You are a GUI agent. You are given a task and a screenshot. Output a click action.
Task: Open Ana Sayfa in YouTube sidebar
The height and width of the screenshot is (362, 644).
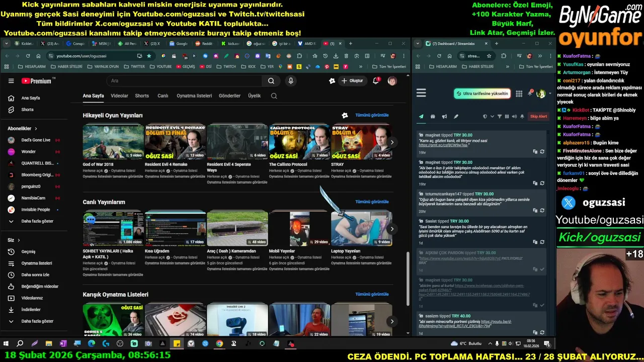pyautogui.click(x=30, y=98)
